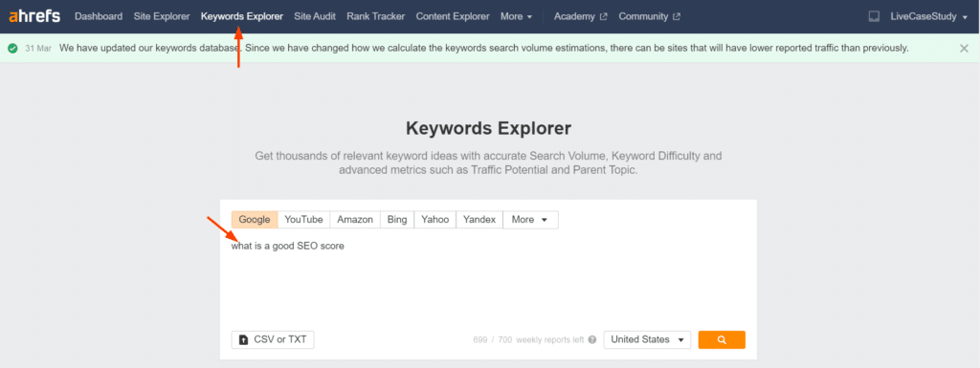Viewport: 980px width, 368px height.
Task: Click the weekly reports help icon
Action: click(591, 340)
